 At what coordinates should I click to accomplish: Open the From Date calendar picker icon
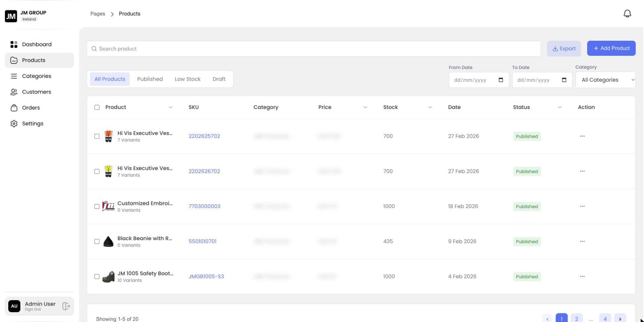pos(501,80)
